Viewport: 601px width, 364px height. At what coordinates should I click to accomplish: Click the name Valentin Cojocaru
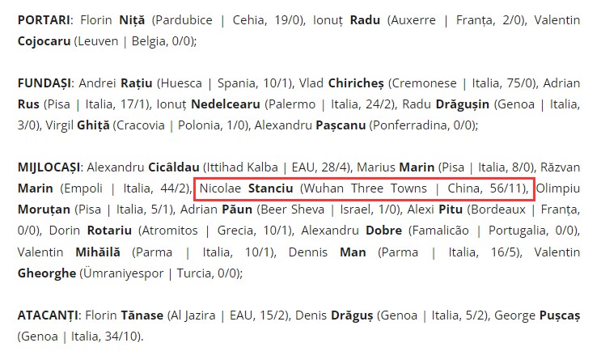pos(298,30)
